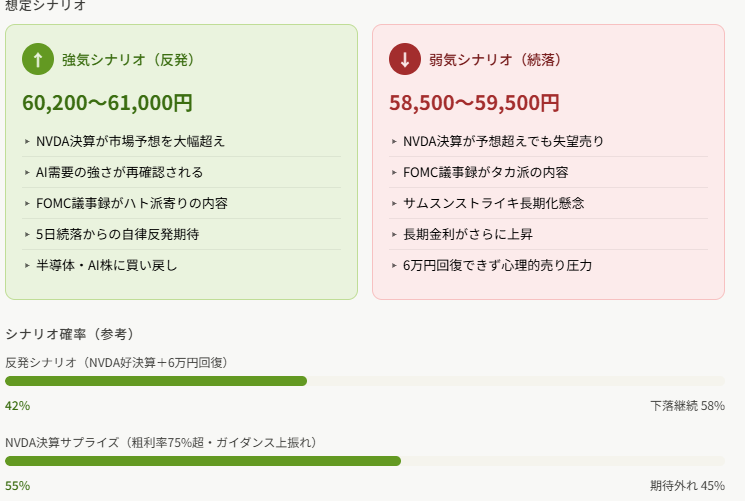Click the arrow bullet beside AI需要の強さが再確認される

coord(27,172)
